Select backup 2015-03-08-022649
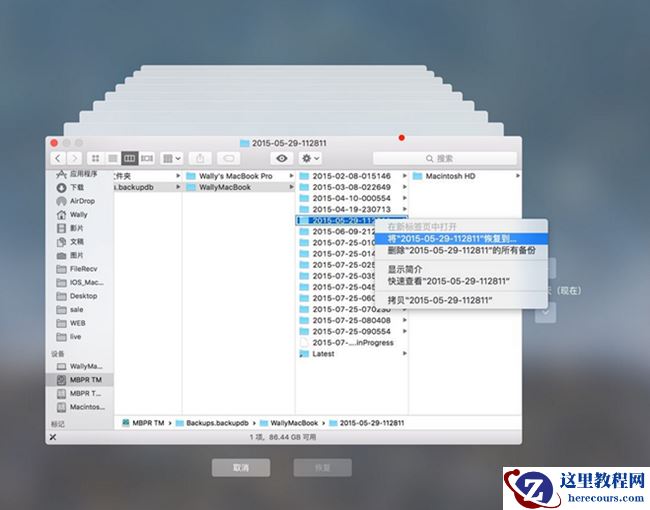The width and height of the screenshot is (650, 510). click(352, 187)
